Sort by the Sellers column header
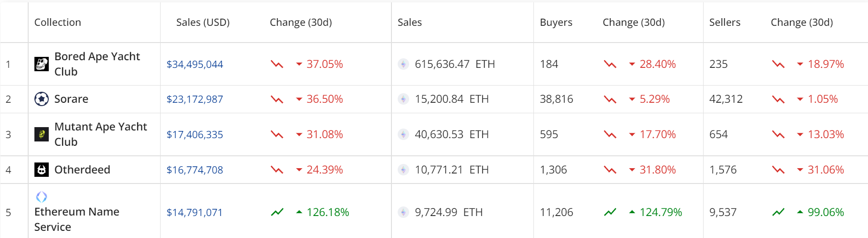 (725, 22)
